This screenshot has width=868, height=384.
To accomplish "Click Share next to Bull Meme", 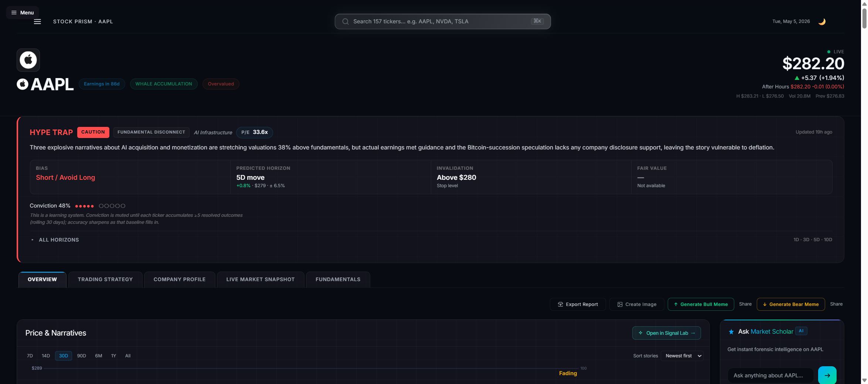I will (x=745, y=304).
